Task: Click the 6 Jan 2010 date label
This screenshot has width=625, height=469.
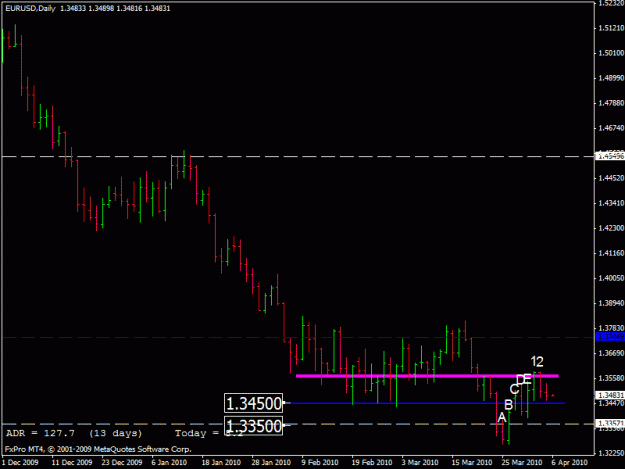Action: tap(169, 462)
